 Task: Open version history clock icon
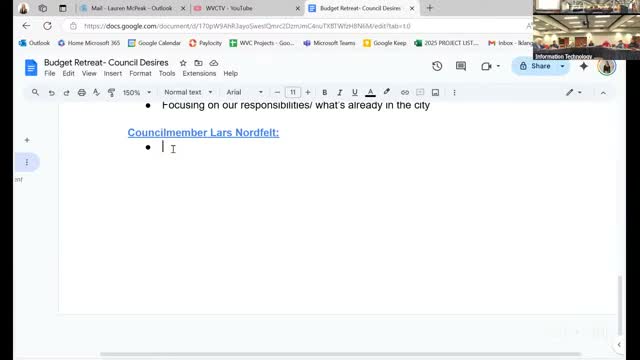tap(437, 66)
